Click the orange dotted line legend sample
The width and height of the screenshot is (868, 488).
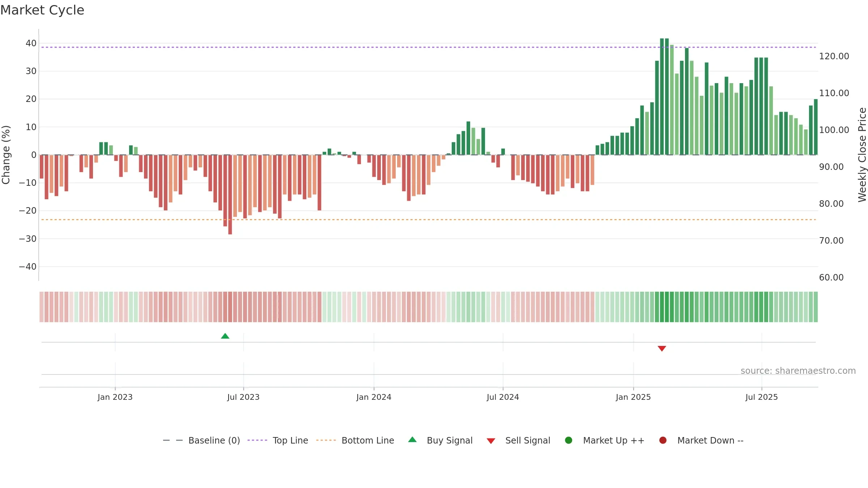(326, 440)
